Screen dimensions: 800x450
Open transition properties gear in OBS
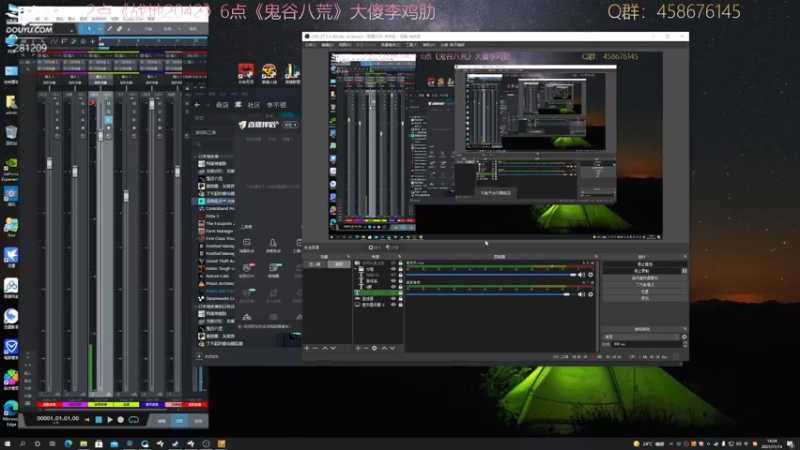[684, 337]
